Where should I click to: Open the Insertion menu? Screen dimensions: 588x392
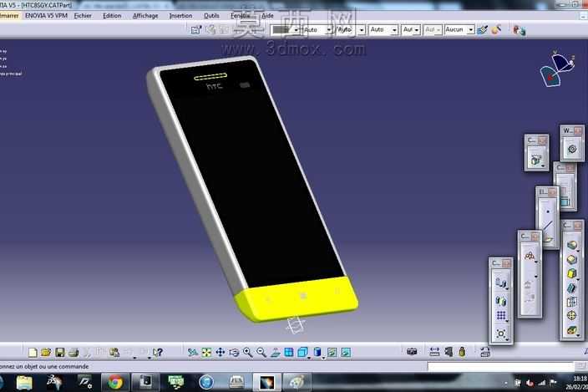pyautogui.click(x=180, y=16)
